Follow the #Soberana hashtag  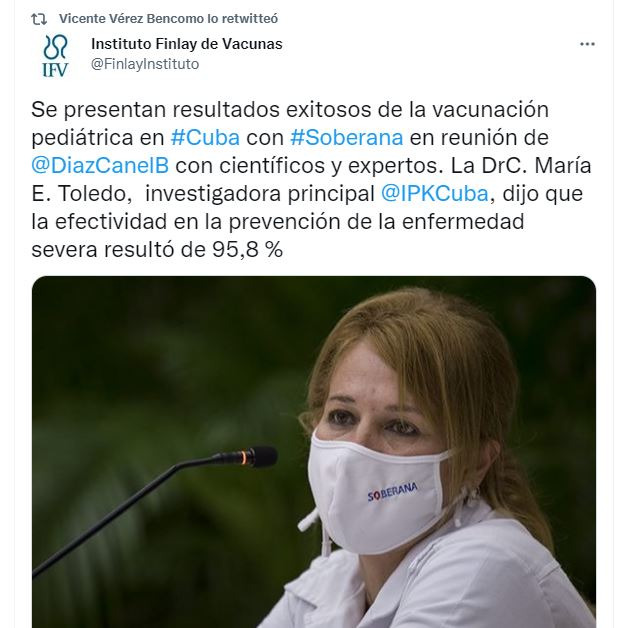tap(346, 137)
